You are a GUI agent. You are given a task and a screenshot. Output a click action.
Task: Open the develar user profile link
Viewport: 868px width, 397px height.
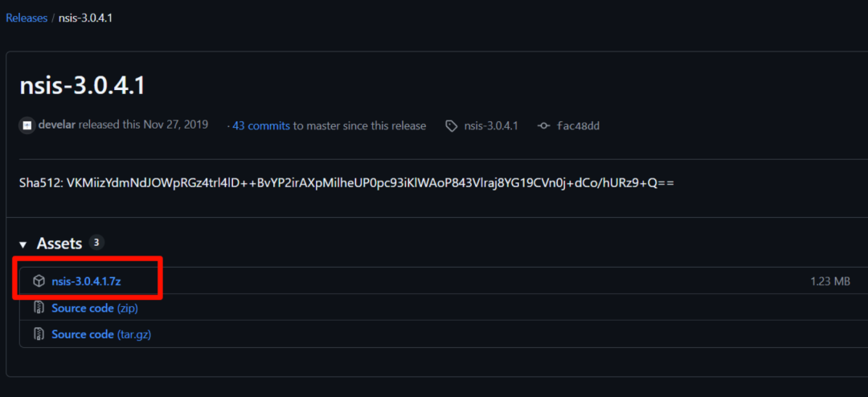click(x=56, y=125)
